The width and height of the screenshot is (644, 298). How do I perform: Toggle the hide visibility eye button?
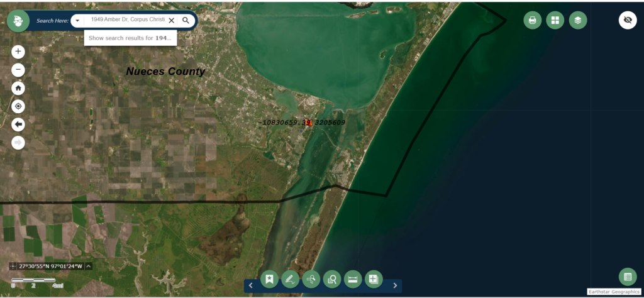tap(628, 20)
